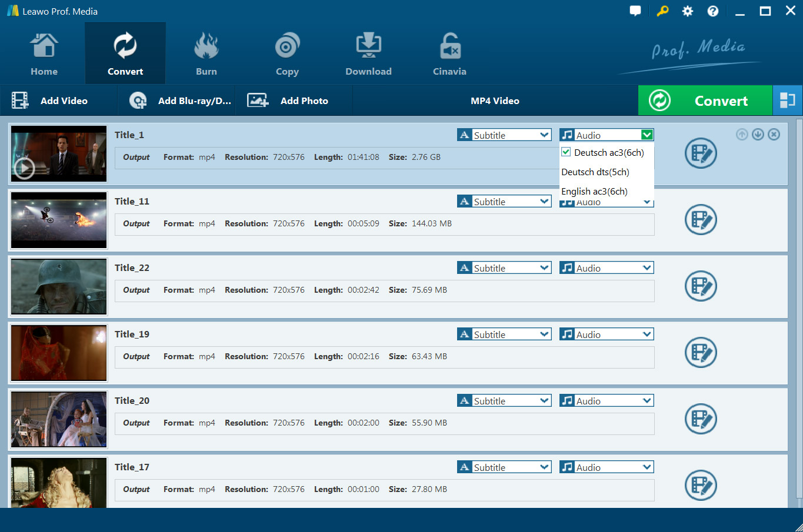Click the Title_22 name label

(x=132, y=267)
